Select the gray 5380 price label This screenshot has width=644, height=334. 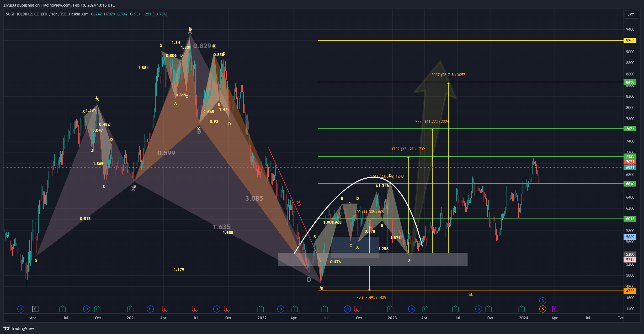coord(630,254)
